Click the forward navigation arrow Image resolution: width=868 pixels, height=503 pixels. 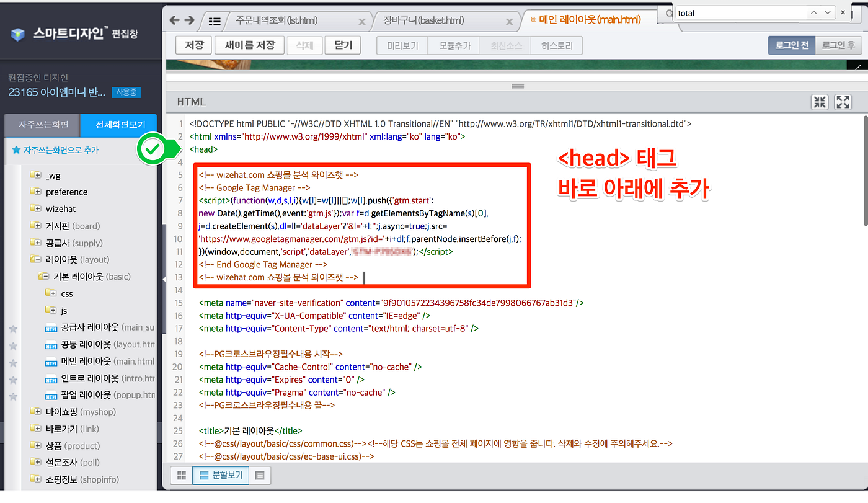(189, 20)
